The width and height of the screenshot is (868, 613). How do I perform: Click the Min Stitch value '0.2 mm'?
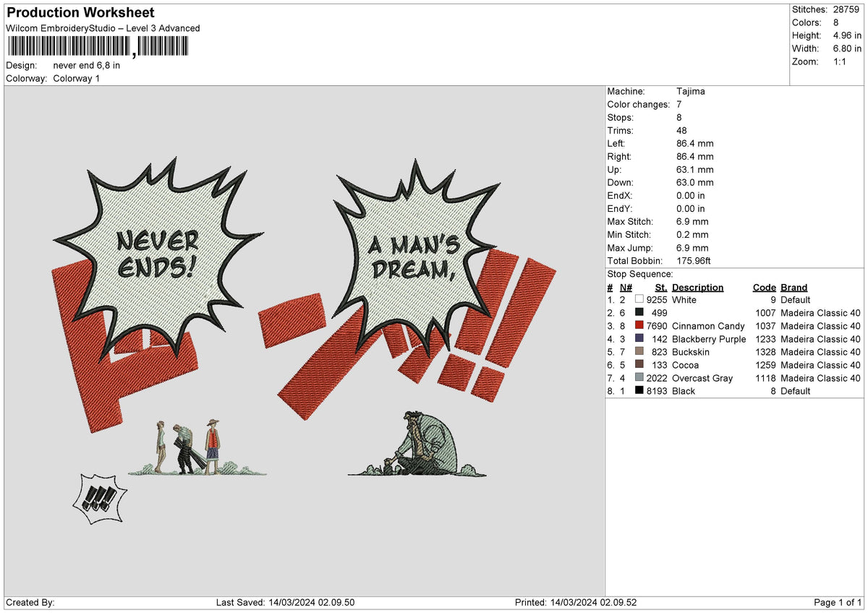(x=692, y=234)
